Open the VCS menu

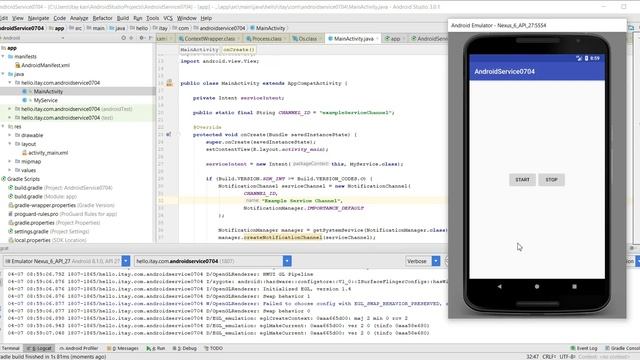168,18
